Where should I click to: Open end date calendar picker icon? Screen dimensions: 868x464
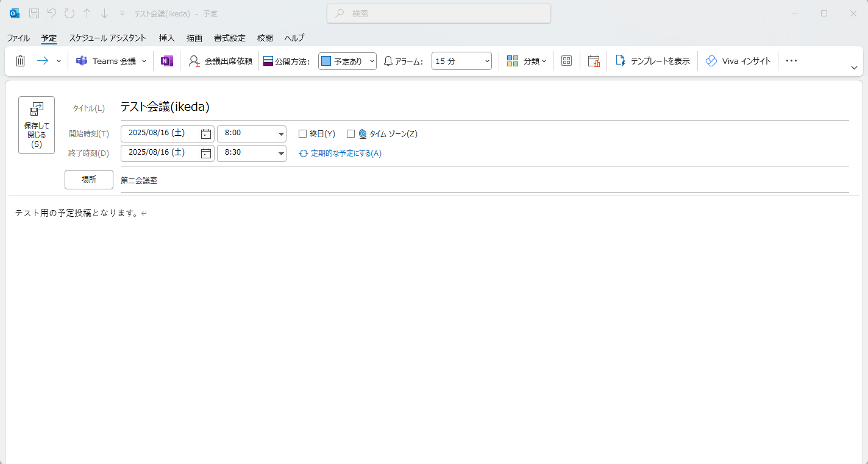click(206, 153)
